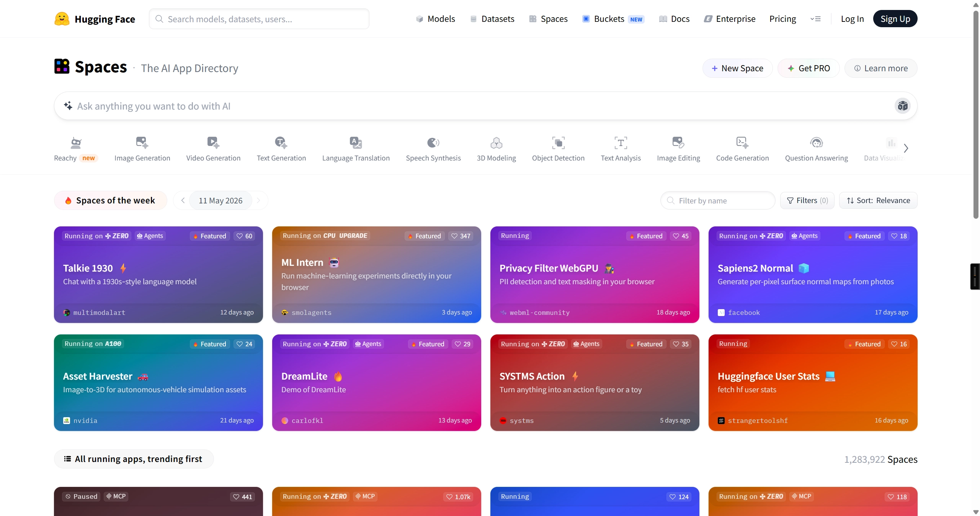Click the page vertical scrollbar thumb
The height and width of the screenshot is (516, 980).
[976, 115]
